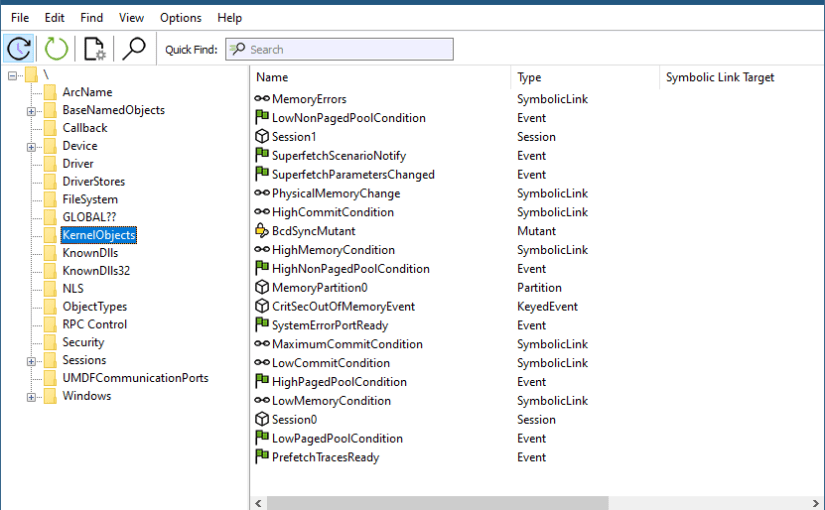Click the Partition type cell
Image resolution: width=825 pixels, height=510 pixels.
coord(539,288)
